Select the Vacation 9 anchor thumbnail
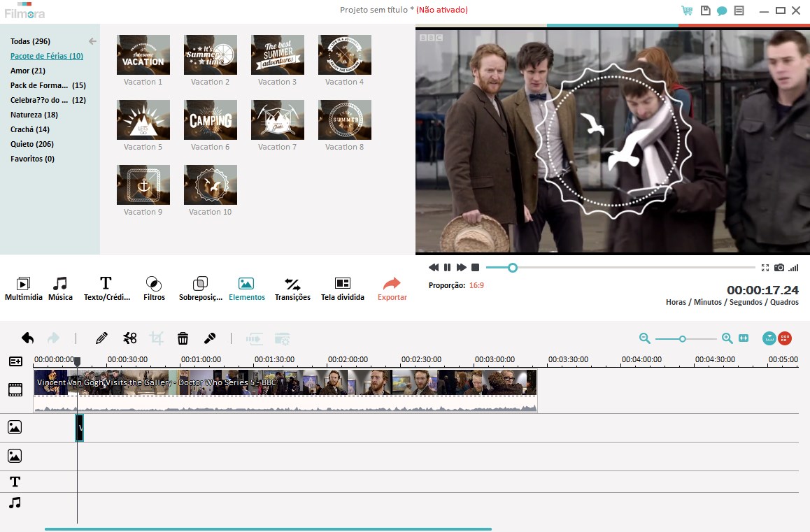 [x=143, y=185]
